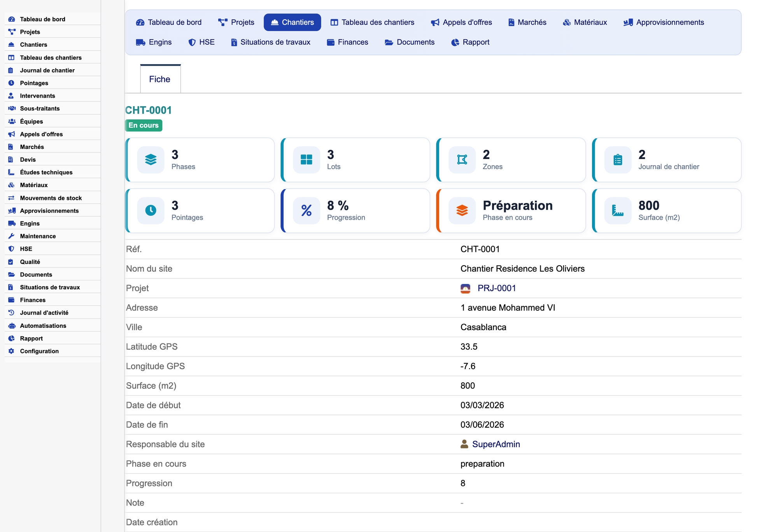
Task: Select Situations de travaux top menu item
Action: (271, 42)
